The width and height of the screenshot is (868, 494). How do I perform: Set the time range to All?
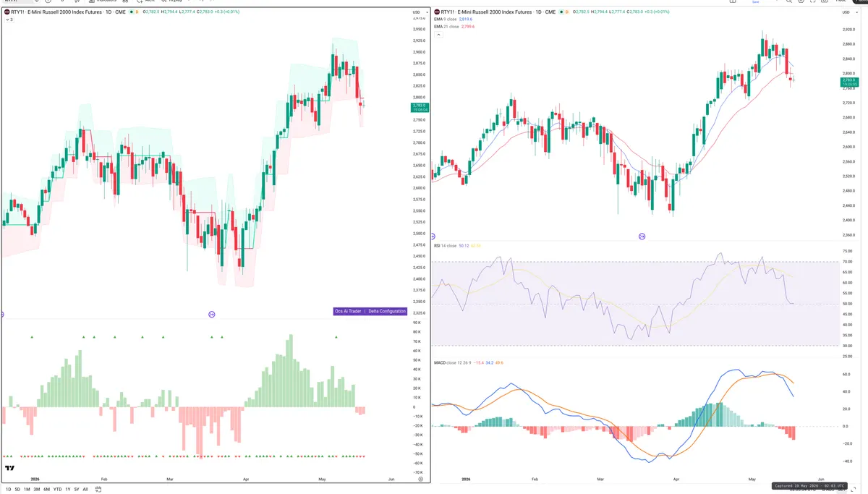(x=85, y=490)
